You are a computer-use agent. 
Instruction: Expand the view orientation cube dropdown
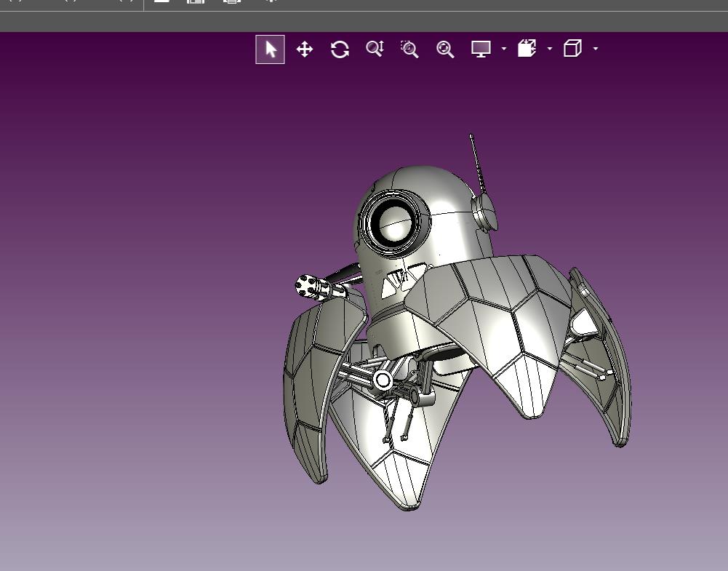(596, 49)
